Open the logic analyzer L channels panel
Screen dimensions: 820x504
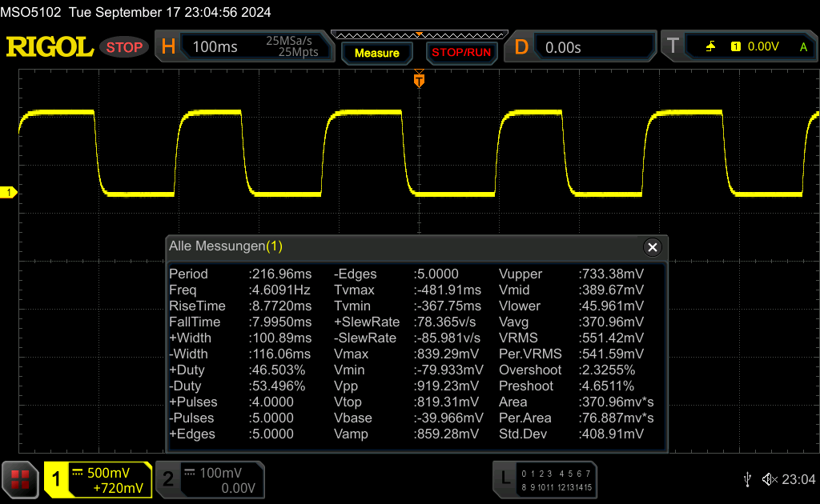pyautogui.click(x=545, y=479)
